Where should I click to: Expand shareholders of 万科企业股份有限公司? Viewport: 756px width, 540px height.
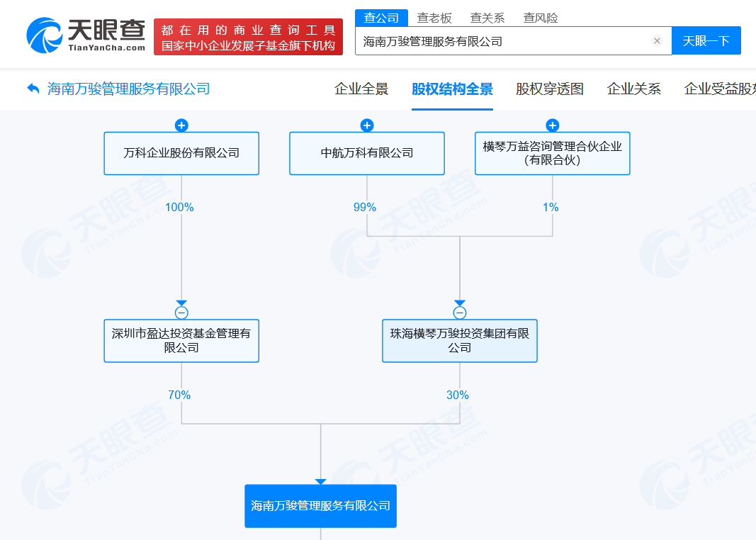click(181, 125)
